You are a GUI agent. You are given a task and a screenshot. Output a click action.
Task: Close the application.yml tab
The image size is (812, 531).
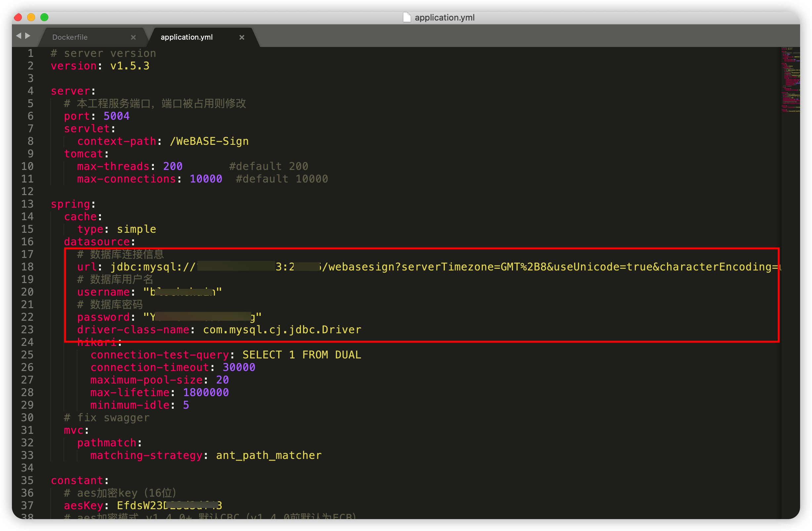click(242, 37)
